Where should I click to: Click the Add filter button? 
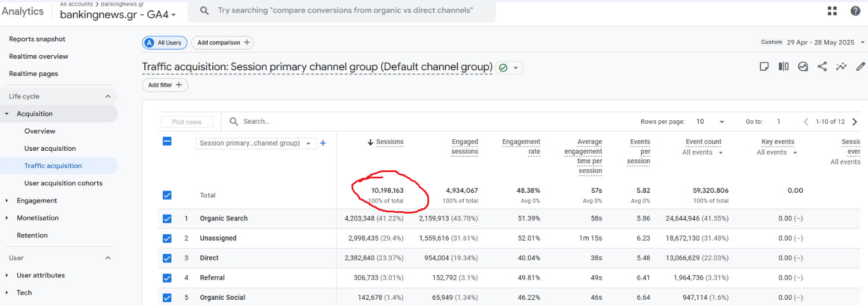click(165, 85)
